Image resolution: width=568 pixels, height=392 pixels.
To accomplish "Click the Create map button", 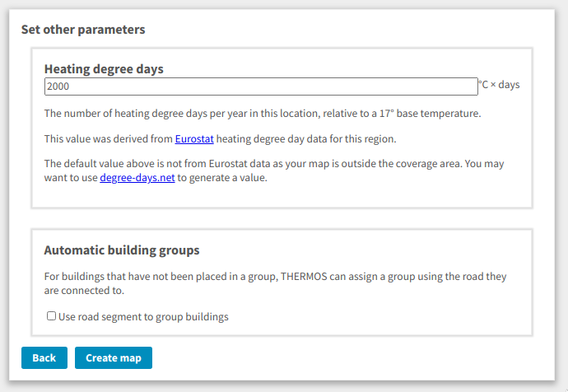I will [x=114, y=357].
